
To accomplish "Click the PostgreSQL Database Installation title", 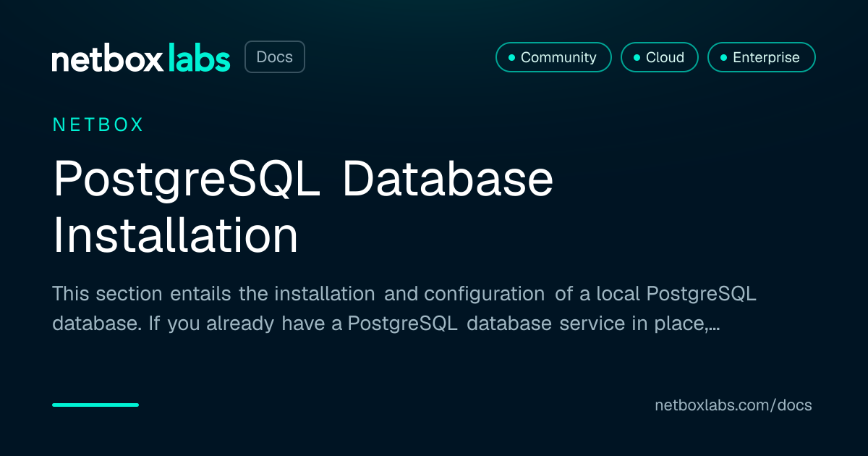I will coord(303,207).
